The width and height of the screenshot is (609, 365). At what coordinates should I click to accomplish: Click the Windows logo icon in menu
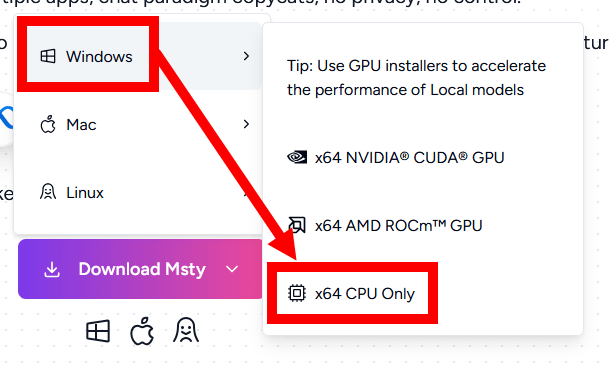[48, 56]
